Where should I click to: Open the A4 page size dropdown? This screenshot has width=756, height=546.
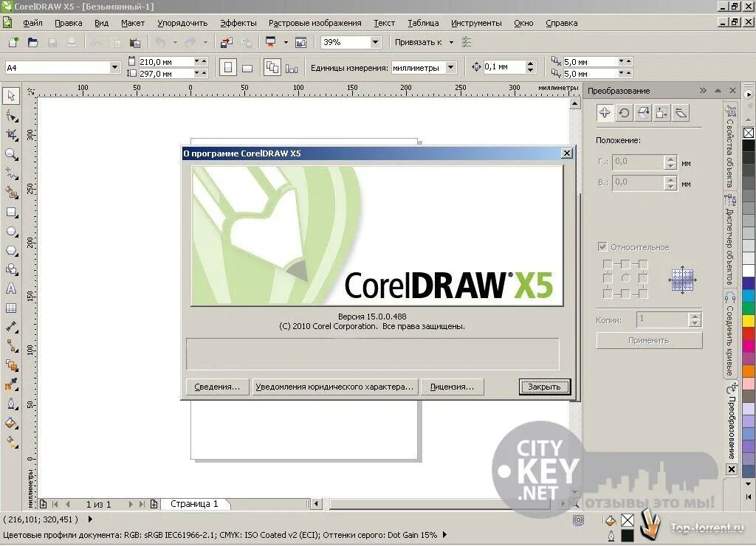click(114, 67)
